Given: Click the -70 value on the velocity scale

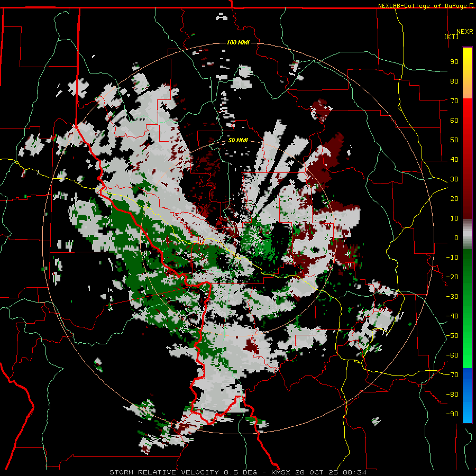Looking at the screenshot, I should click(452, 375).
